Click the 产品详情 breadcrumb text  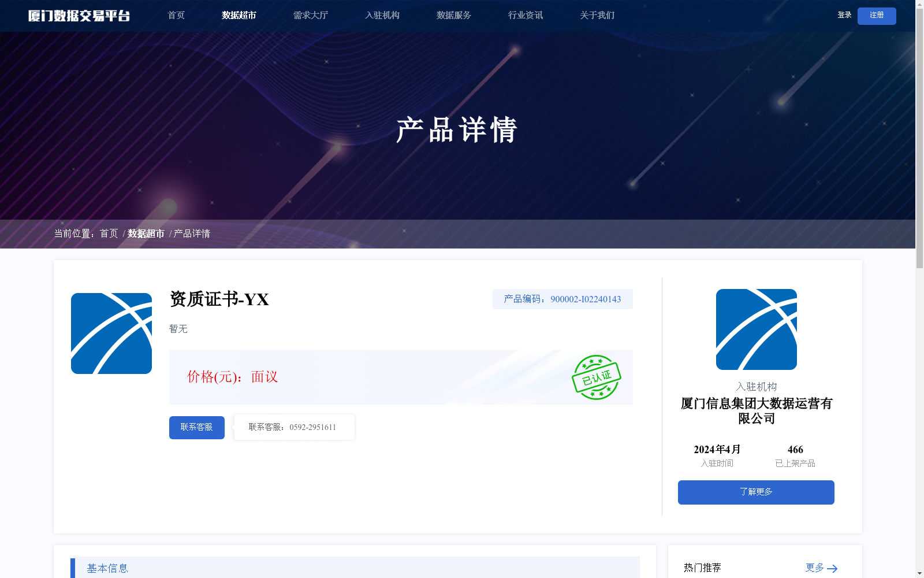[x=192, y=234]
